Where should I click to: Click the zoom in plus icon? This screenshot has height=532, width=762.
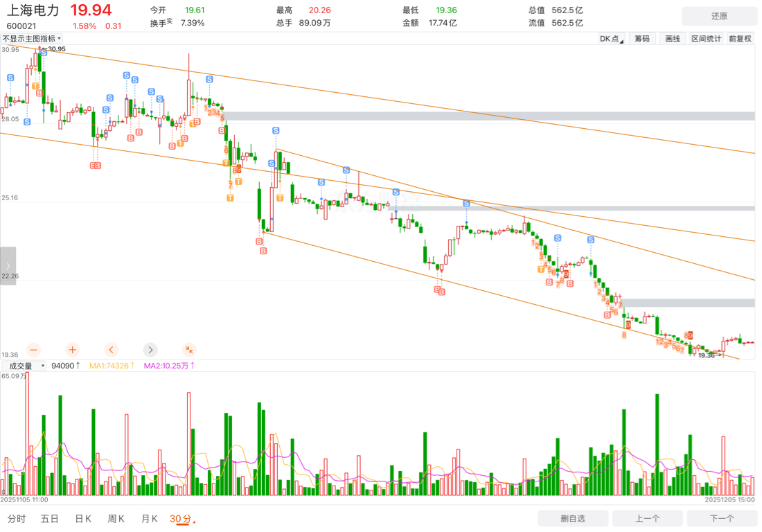[x=73, y=350]
